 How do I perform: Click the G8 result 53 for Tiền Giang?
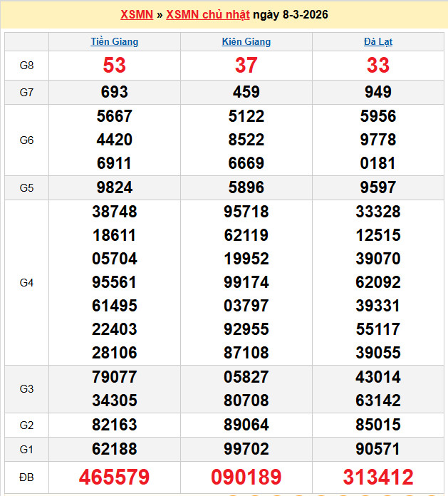(x=115, y=66)
